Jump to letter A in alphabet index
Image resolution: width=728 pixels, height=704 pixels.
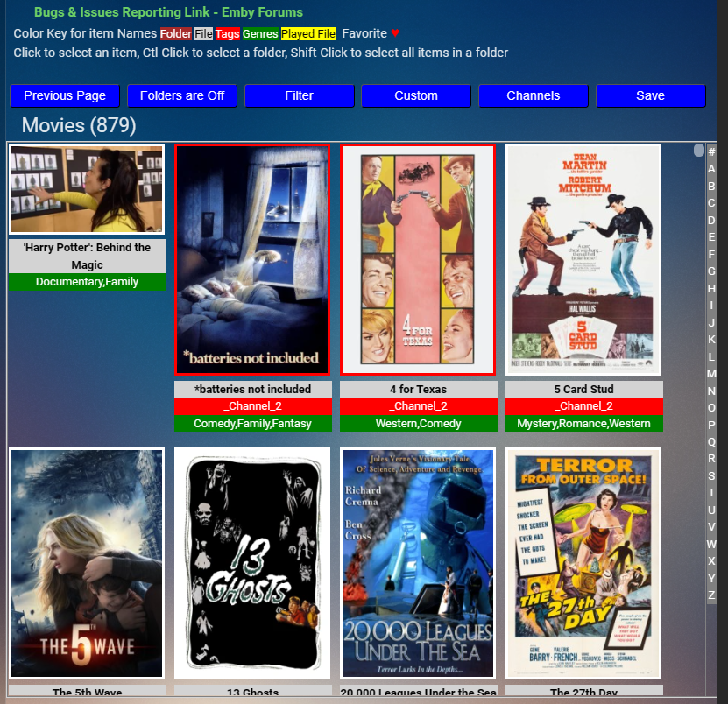coord(711,169)
